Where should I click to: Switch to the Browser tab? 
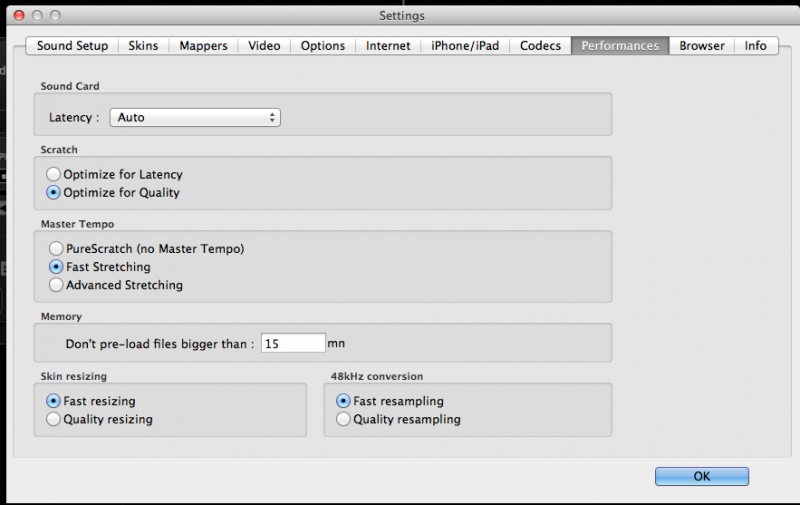(x=702, y=46)
